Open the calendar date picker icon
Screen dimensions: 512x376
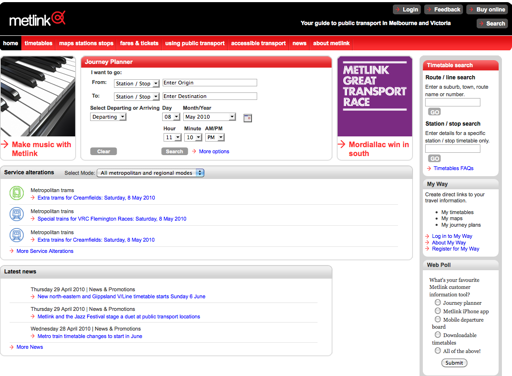(x=248, y=118)
